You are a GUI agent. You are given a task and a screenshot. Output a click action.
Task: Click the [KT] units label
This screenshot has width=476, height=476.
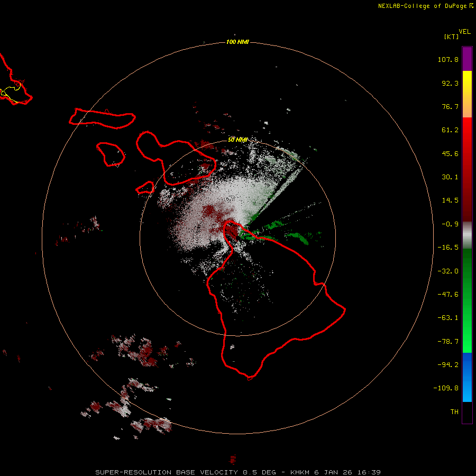click(451, 36)
